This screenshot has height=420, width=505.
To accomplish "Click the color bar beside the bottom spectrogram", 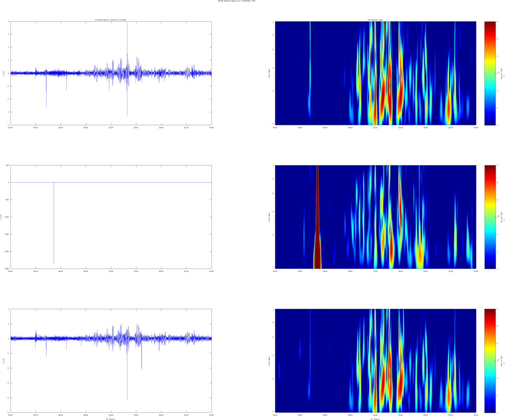I will (490, 361).
